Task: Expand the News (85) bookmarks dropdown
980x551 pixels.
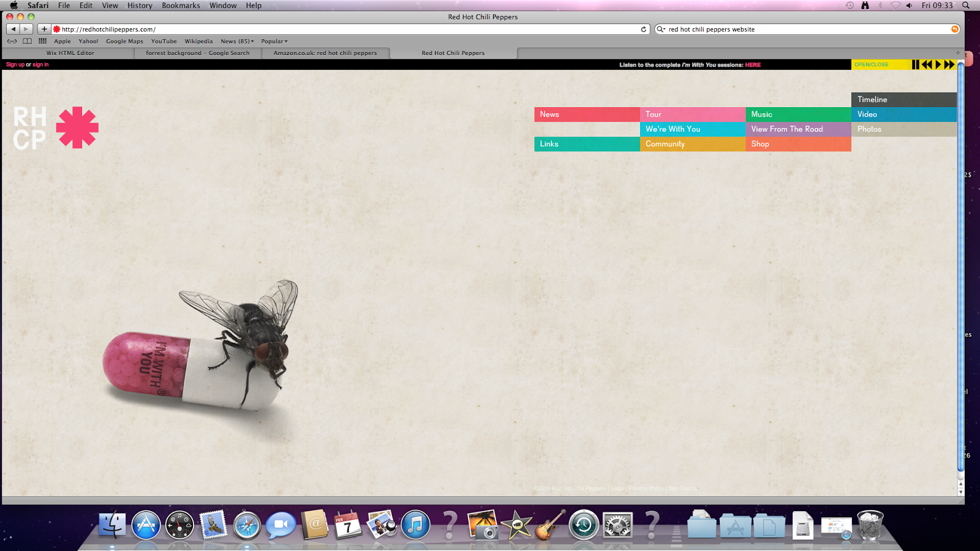Action: click(237, 42)
